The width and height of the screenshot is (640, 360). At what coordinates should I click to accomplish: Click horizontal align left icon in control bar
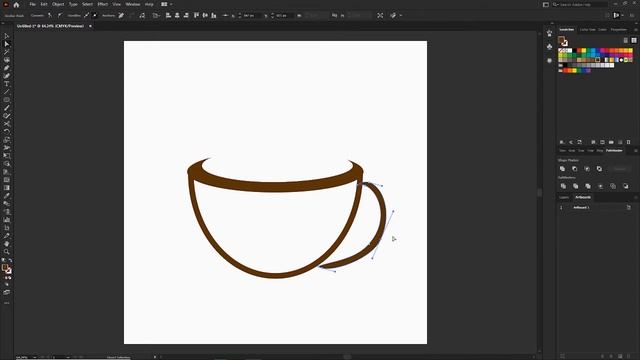click(168, 16)
